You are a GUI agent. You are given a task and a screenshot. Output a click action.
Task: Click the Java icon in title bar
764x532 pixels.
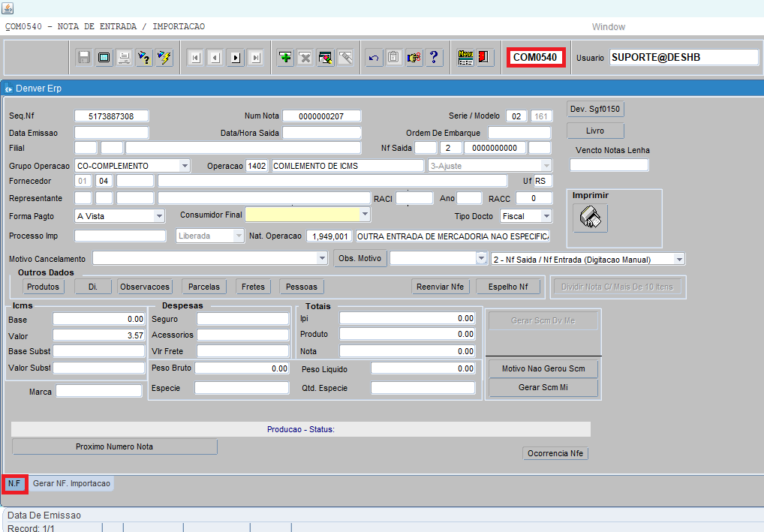click(8, 8)
